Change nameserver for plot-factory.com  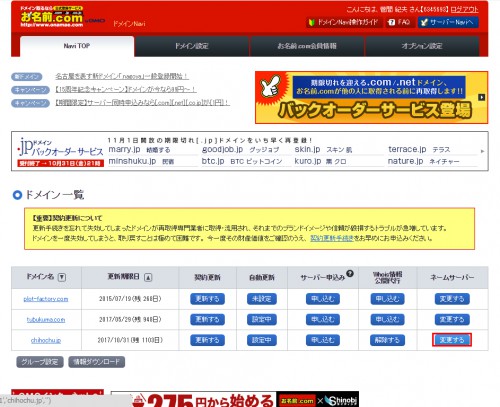(x=452, y=299)
